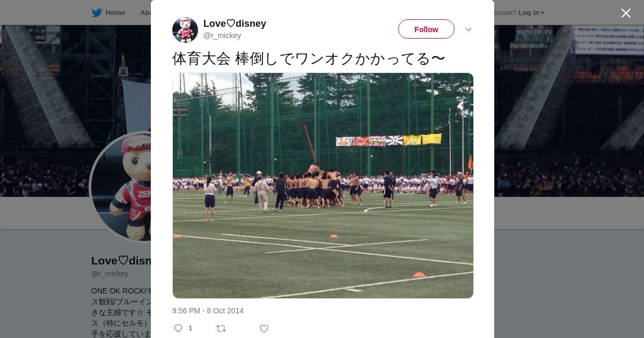Open the Love♡disney display name link
The height and width of the screenshot is (338, 644).
click(235, 24)
